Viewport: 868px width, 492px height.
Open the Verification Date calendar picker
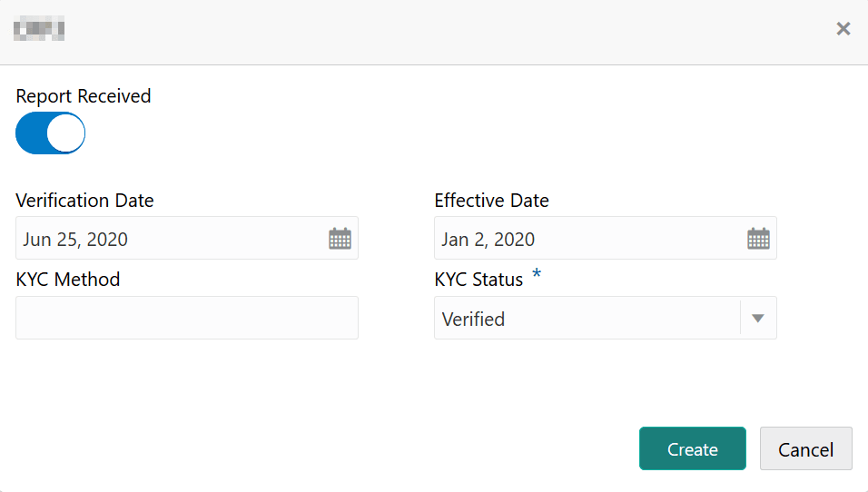(x=340, y=239)
